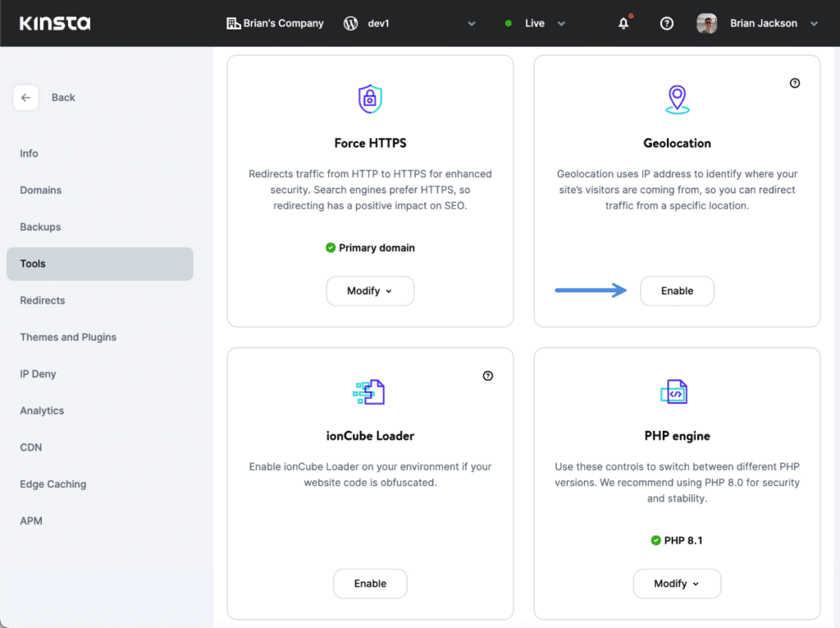This screenshot has height=628, width=840.
Task: Expand the Live environment dropdown
Action: click(x=561, y=24)
